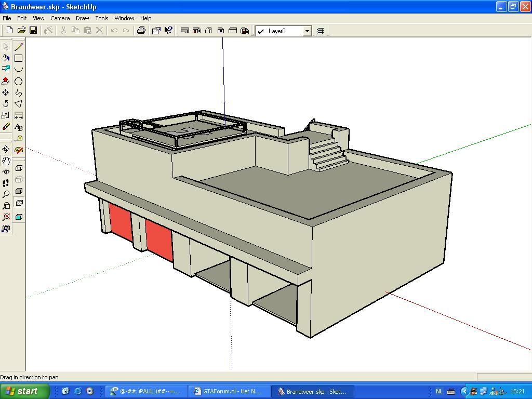Select the Freehand squiggle tool
Image resolution: width=532 pixels, height=399 pixels.
[19, 92]
